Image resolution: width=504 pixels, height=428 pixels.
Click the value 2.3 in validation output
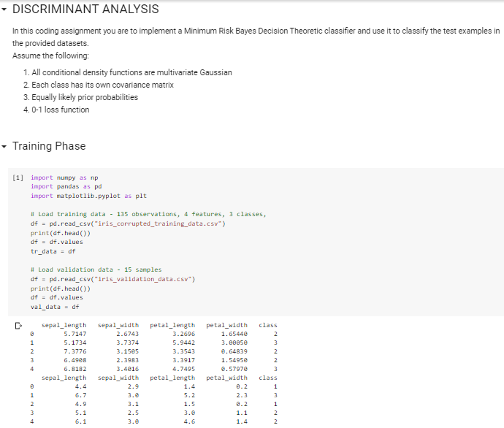point(242,395)
